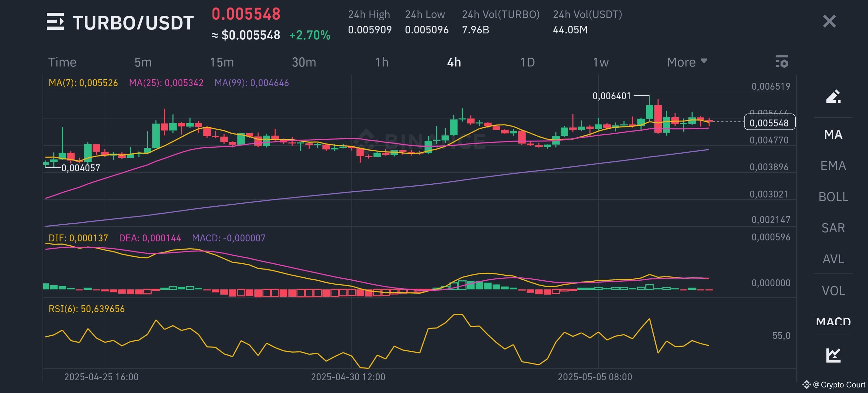Viewport: 868px width, 393px height.
Task: Switch to the Time line chart
Action: 62,62
